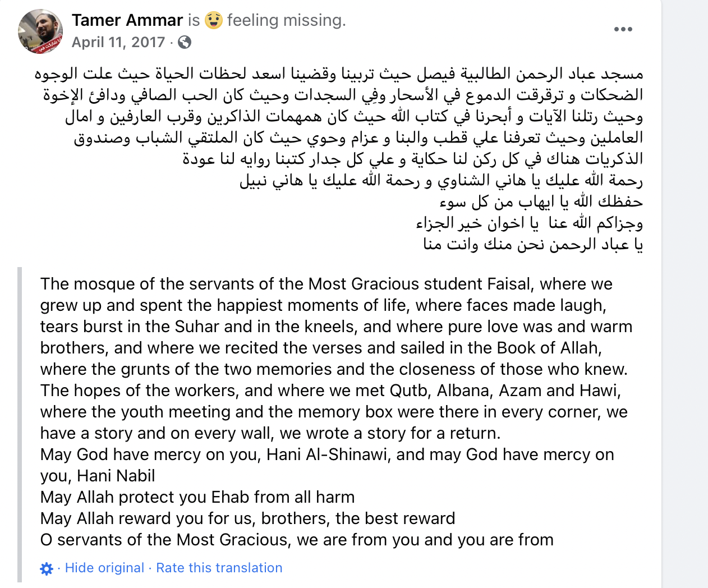The height and width of the screenshot is (588, 708).
Task: Open the three-dot post options menu
Action: 623,29
